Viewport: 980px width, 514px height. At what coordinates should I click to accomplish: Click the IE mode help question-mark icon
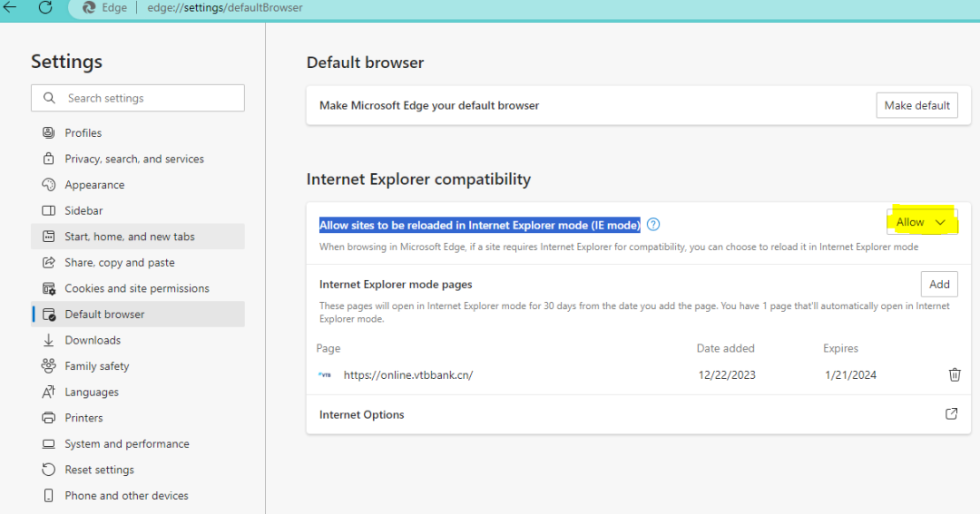653,225
